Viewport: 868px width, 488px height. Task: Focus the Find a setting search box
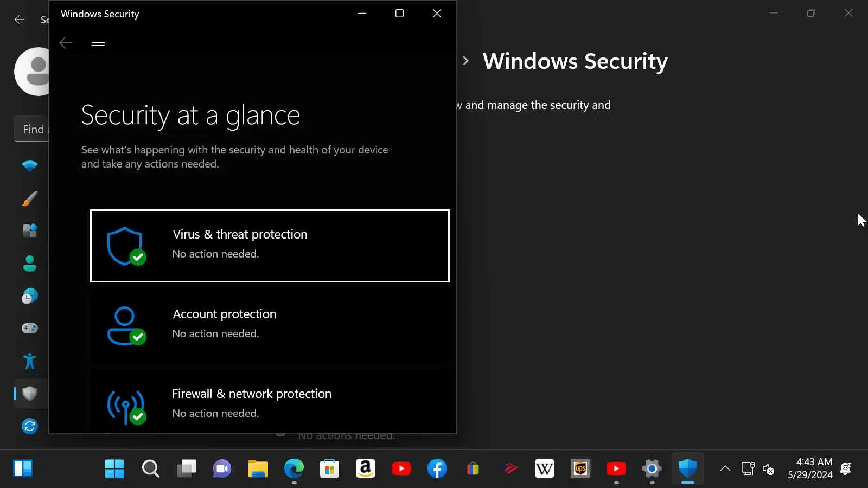[31, 129]
